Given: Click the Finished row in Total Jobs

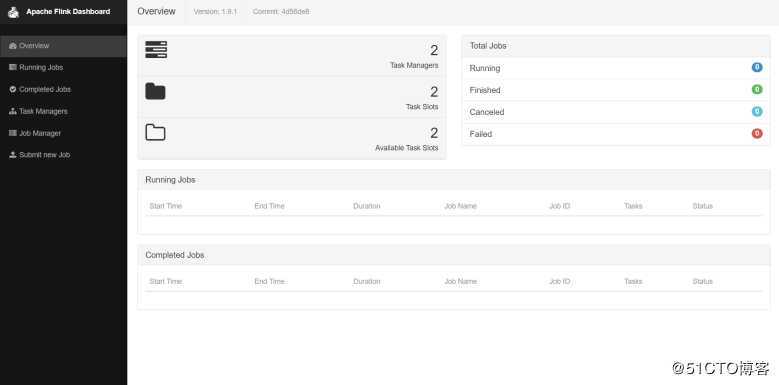Looking at the screenshot, I should [x=616, y=90].
